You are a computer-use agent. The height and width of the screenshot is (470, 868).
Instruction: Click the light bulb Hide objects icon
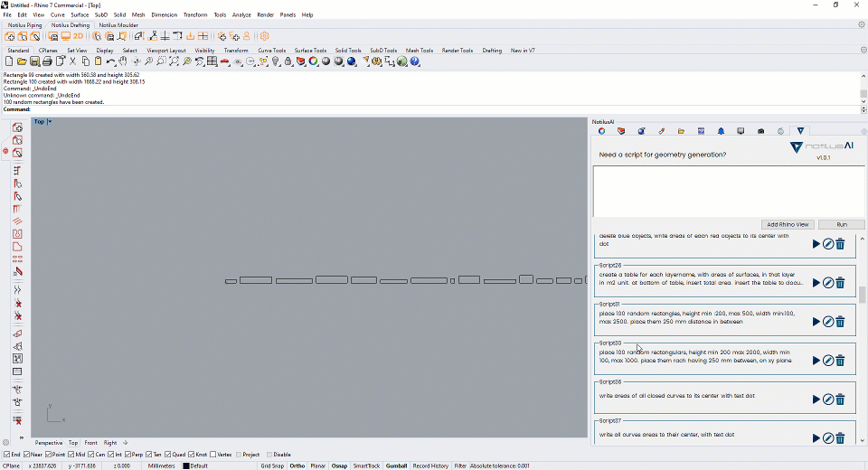pos(276,61)
